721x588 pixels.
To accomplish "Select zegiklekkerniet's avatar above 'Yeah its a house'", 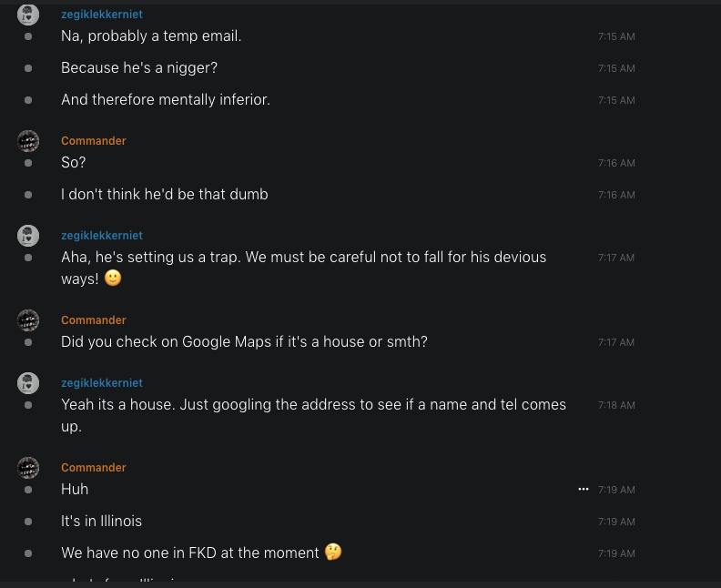I will [28, 383].
